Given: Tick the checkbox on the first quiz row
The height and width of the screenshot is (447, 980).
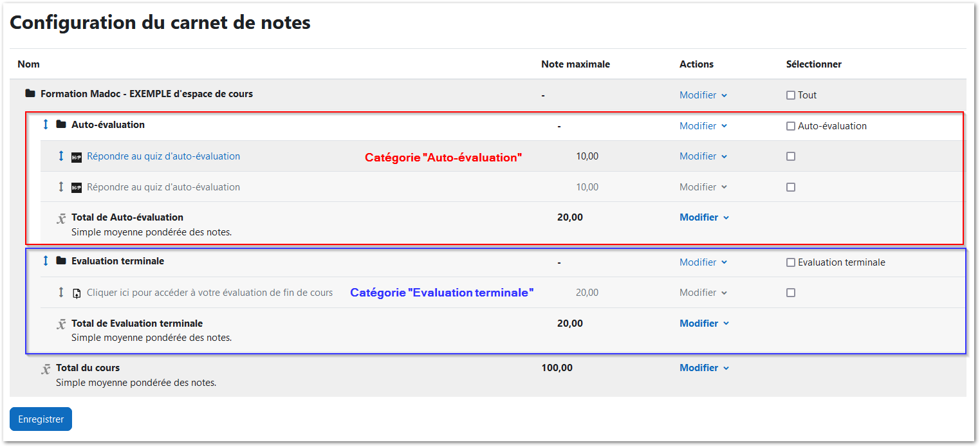Looking at the screenshot, I should point(790,156).
